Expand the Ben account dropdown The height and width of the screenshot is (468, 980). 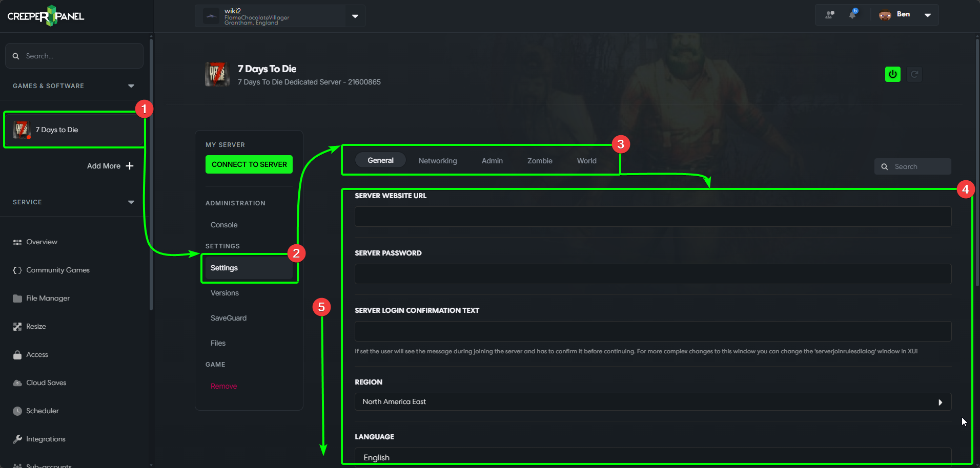(x=928, y=15)
